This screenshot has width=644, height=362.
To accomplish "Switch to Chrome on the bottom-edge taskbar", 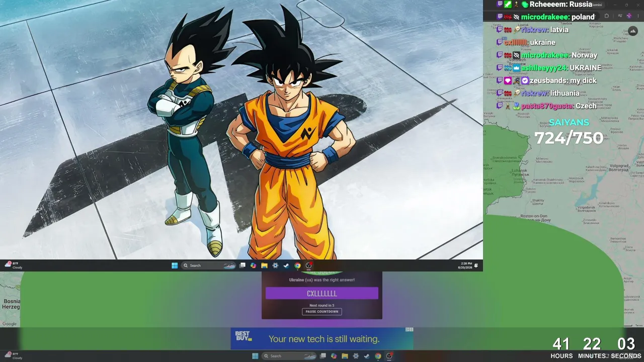I will pos(378,356).
